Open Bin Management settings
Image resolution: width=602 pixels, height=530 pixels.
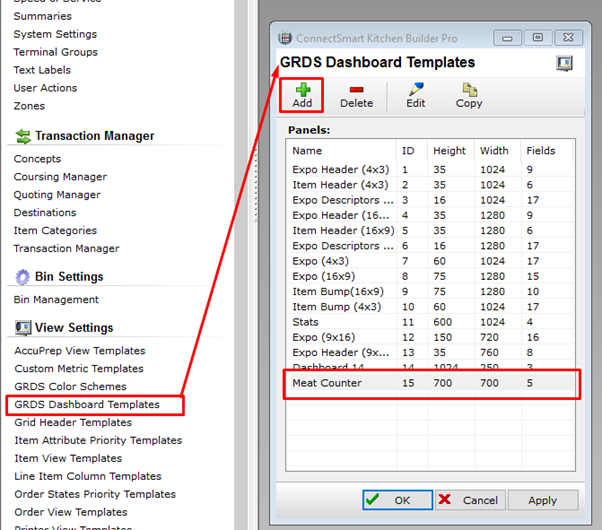[x=56, y=300]
